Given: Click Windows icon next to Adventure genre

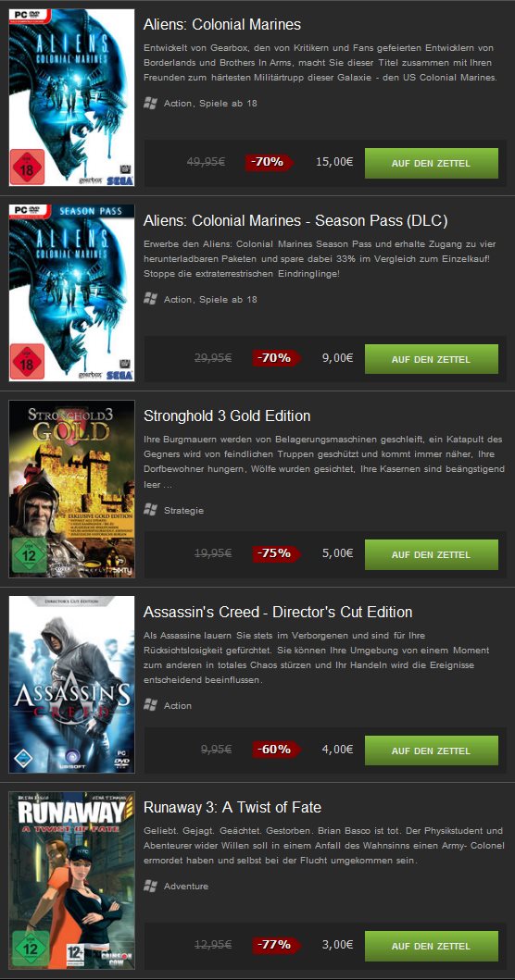Looking at the screenshot, I should click(x=150, y=886).
